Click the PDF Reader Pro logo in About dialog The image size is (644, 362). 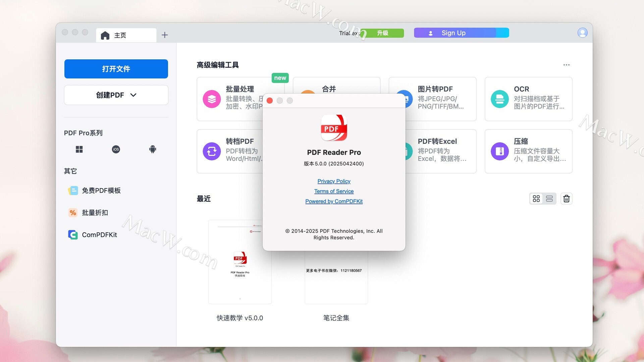[334, 128]
